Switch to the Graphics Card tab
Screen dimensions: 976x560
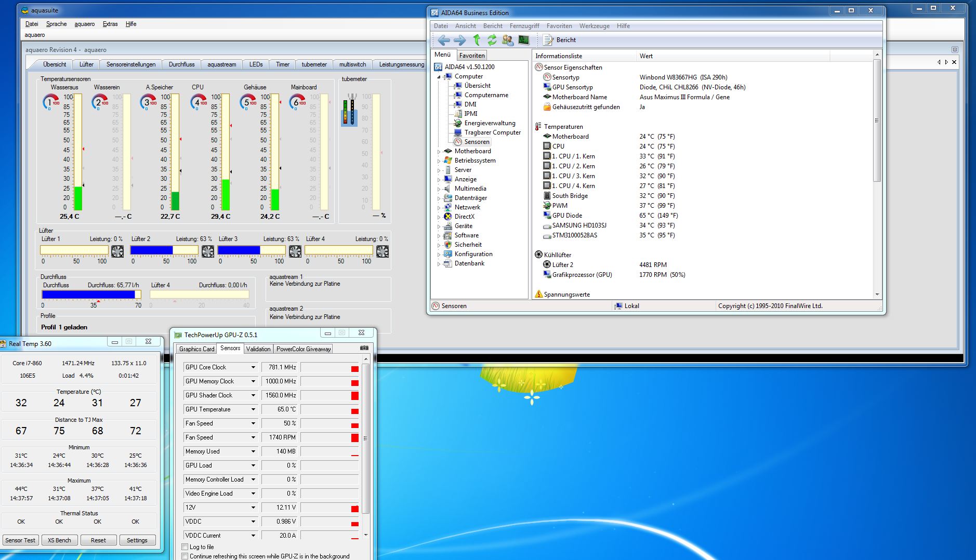(196, 349)
